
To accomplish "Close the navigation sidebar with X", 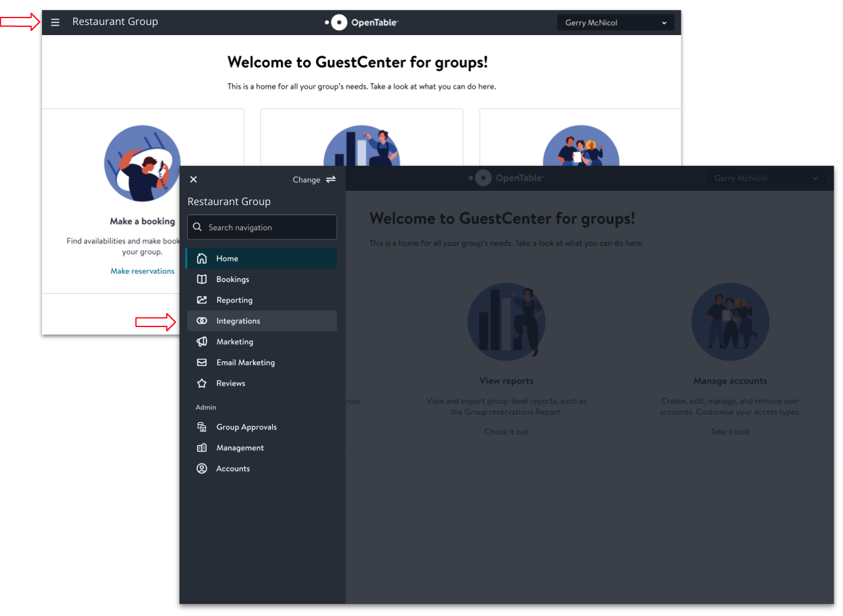I will 193,179.
